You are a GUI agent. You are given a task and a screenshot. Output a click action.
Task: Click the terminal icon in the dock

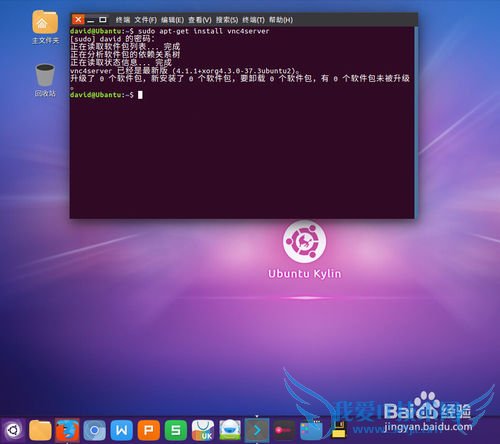click(257, 430)
